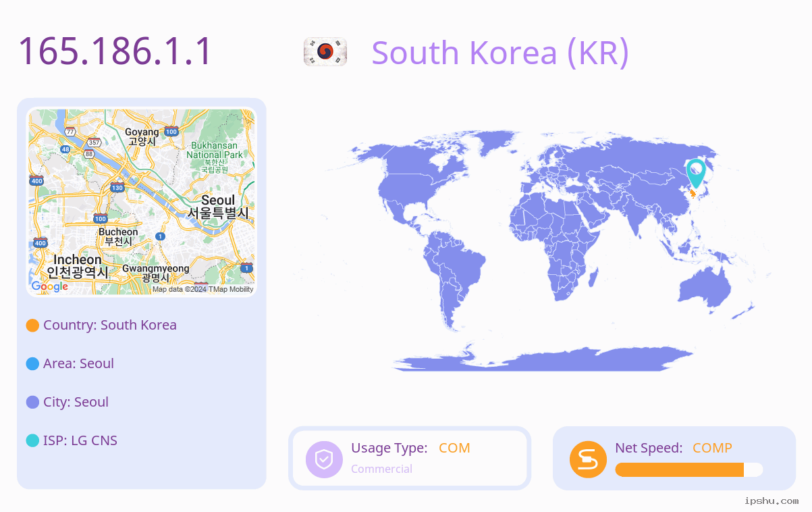The height and width of the screenshot is (512, 812).
Task: Click the Net Speed label
Action: [649, 448]
